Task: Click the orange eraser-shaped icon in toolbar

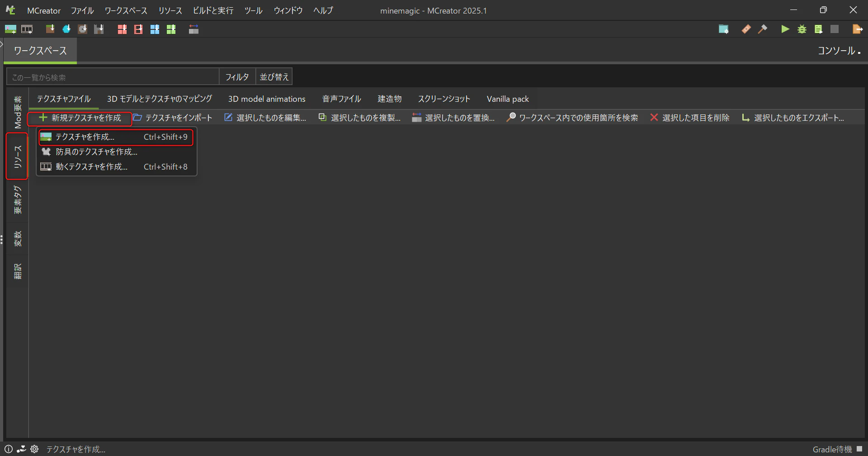Action: pos(746,29)
